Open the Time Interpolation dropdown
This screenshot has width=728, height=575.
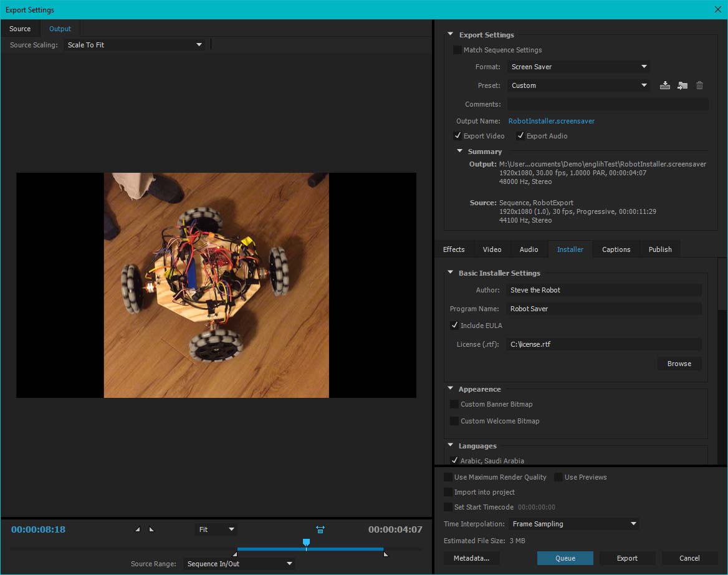(x=573, y=524)
